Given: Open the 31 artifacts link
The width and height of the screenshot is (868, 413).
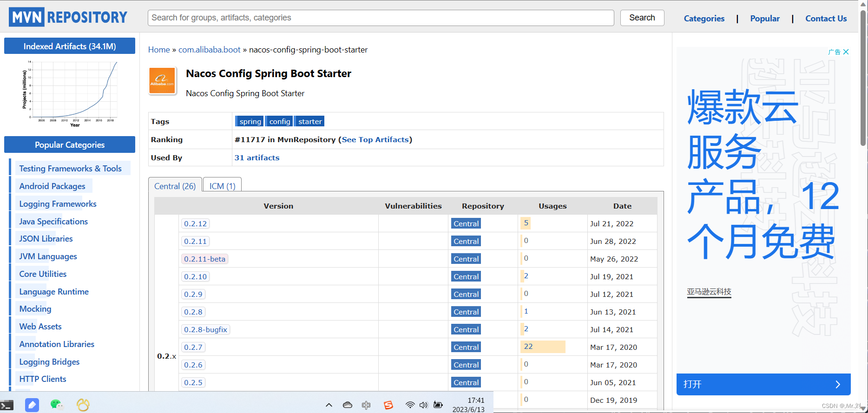Looking at the screenshot, I should [x=257, y=157].
